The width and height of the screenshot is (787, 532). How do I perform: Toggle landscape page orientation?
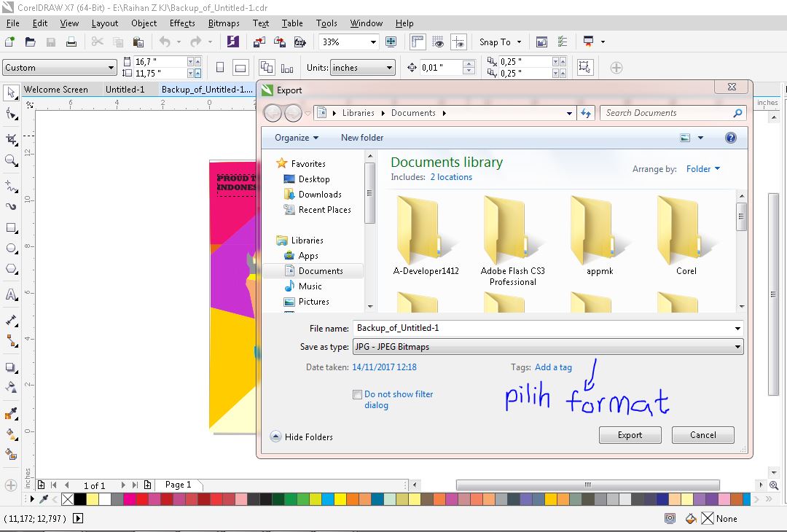coord(240,66)
